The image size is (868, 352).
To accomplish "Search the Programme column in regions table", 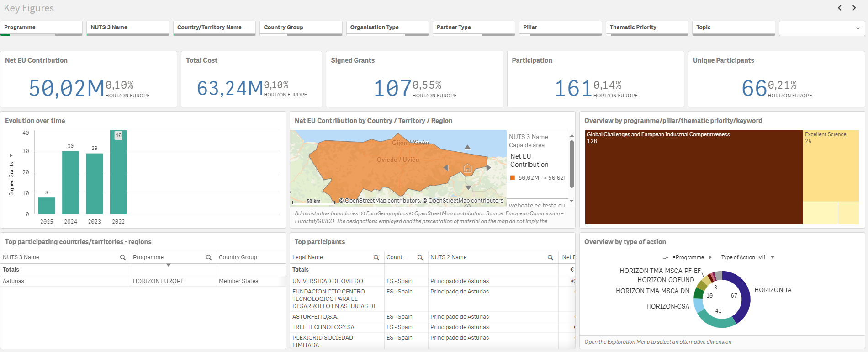I will (x=209, y=257).
